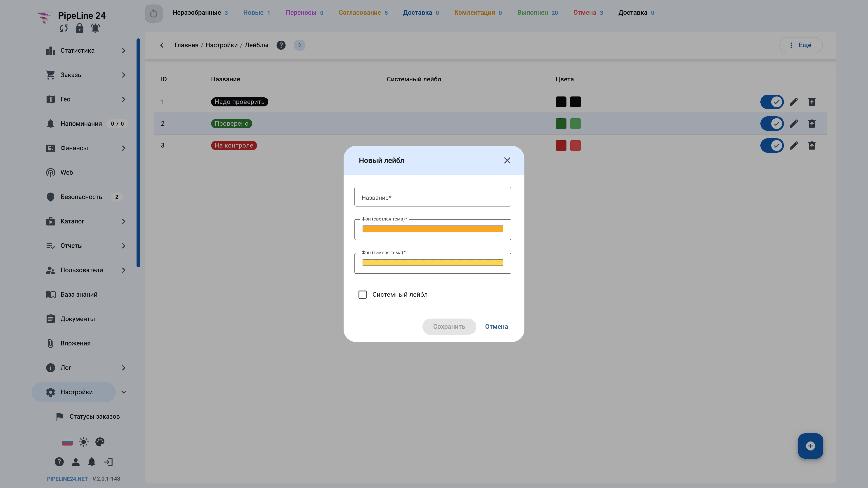
Task: Click the pencil edit icon for Проверено
Action: coord(794,124)
